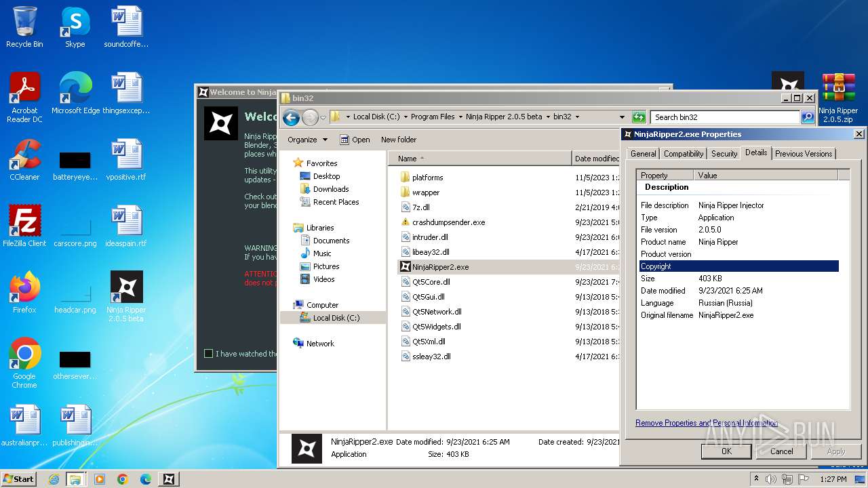868x488 pixels.
Task: Switch to the Security tab
Action: (724, 154)
